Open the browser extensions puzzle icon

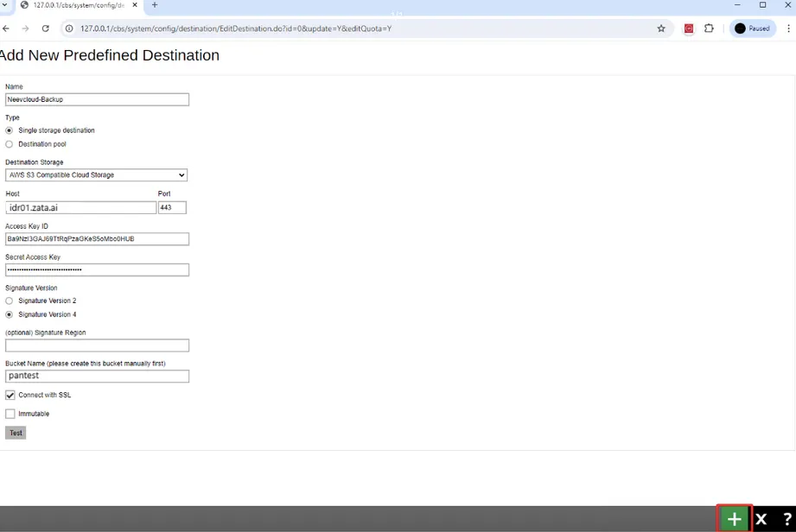710,28
